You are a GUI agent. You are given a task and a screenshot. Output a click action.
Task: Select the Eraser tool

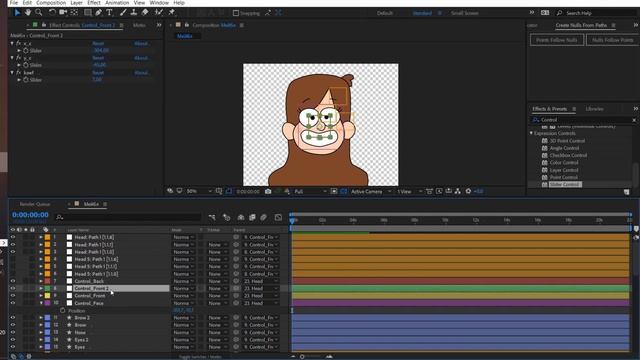[145, 13]
